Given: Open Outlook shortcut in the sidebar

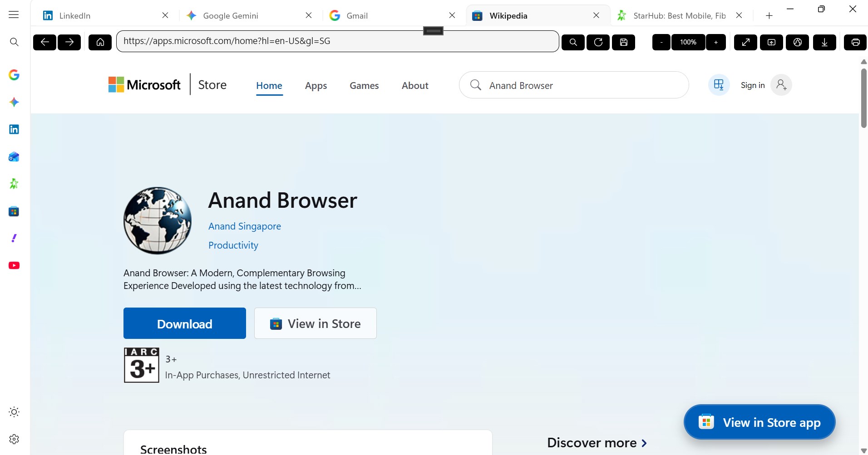Looking at the screenshot, I should tap(14, 157).
